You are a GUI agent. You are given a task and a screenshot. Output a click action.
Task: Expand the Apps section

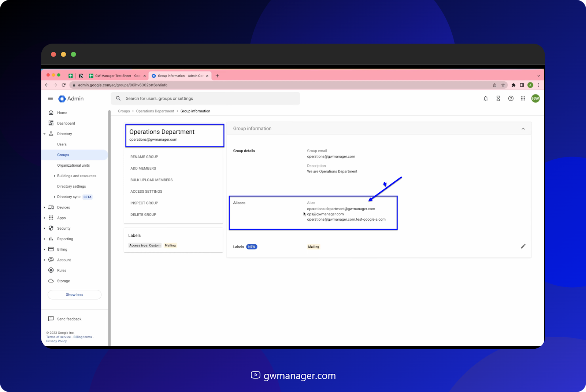pos(45,218)
